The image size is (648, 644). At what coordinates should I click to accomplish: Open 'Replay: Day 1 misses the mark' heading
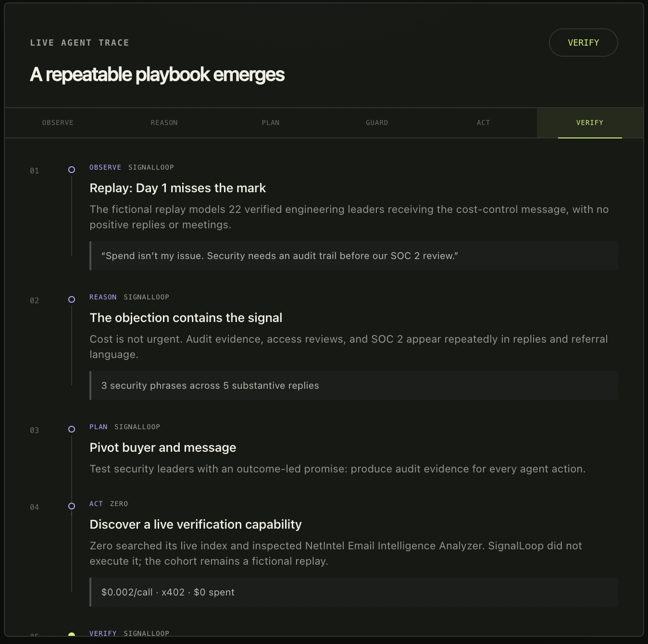178,188
